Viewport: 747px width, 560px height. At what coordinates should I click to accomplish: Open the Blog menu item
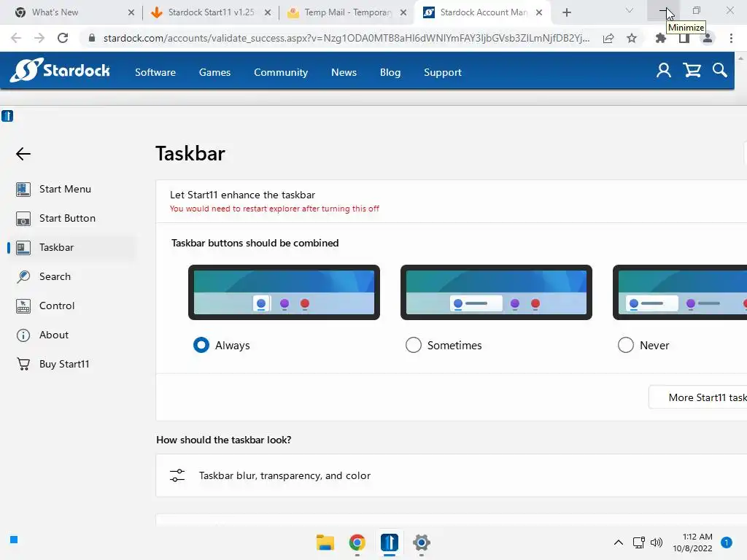(x=390, y=72)
